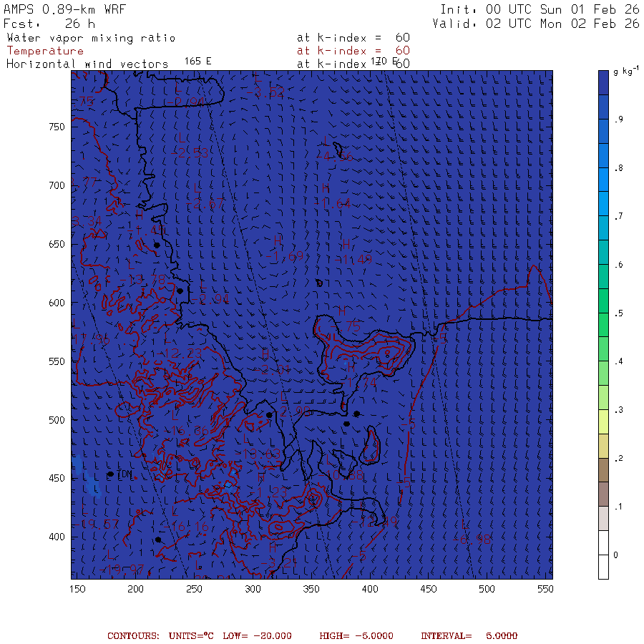
Task: Click the "650" y-axis label
Action: (57, 245)
